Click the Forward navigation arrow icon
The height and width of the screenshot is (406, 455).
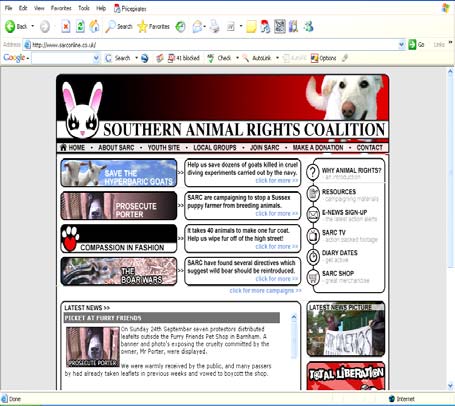coord(45,27)
